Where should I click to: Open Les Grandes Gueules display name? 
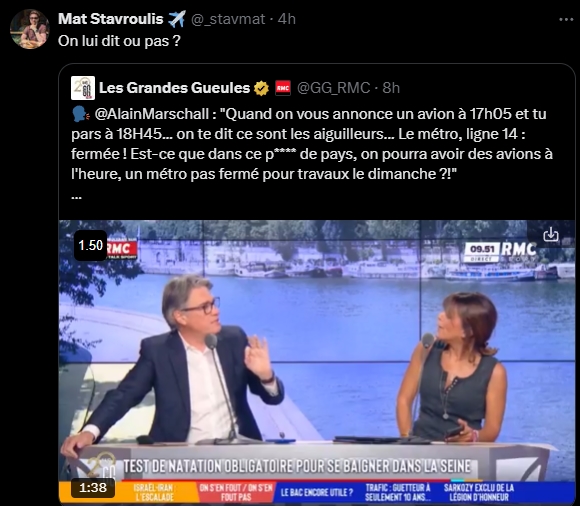coord(175,88)
